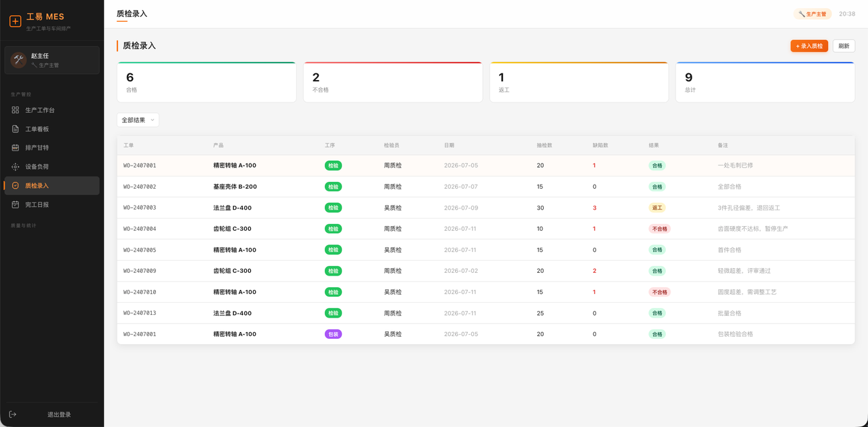868x427 pixels.
Task: Click 合格 badge in WO-2407009 row
Action: (657, 271)
